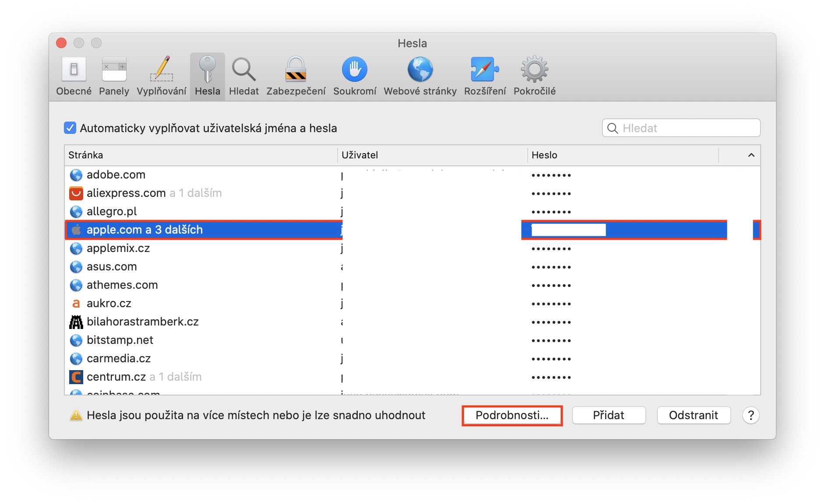
Task: Switch to the Vyplňování tab label
Action: point(162,91)
